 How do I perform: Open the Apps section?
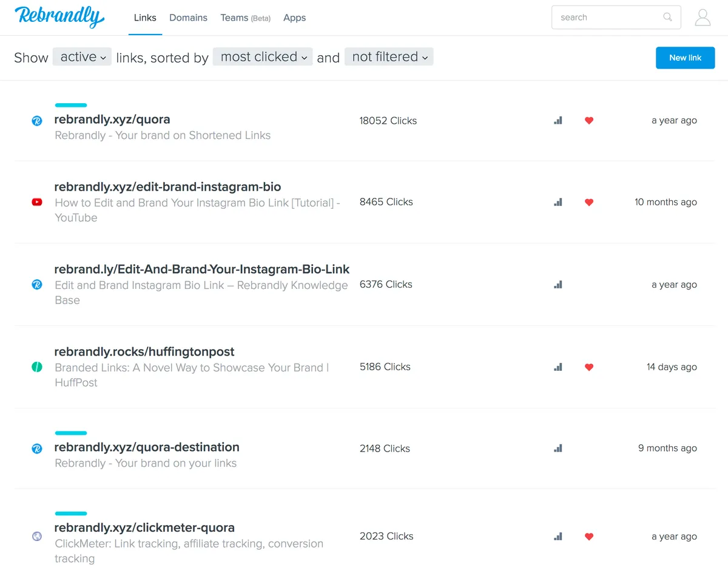coord(294,18)
